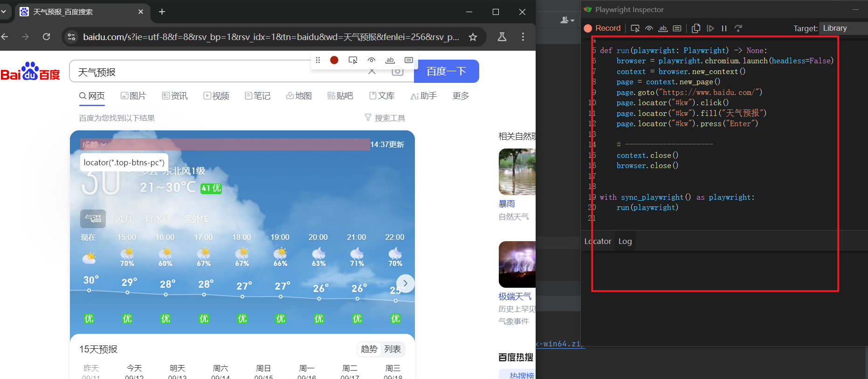The image size is (868, 379).
Task: Click Assert visibility eye icon in Inspector
Action: 649,28
